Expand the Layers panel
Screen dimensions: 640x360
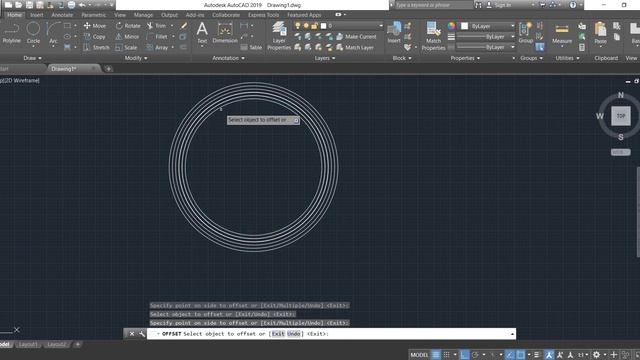point(324,58)
